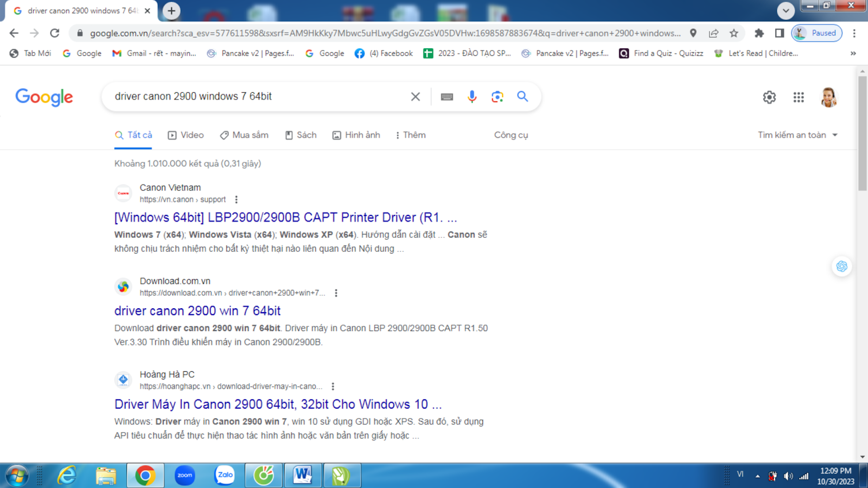Open the Paused profile button
This screenshot has height=488, width=868.
pyautogui.click(x=817, y=33)
